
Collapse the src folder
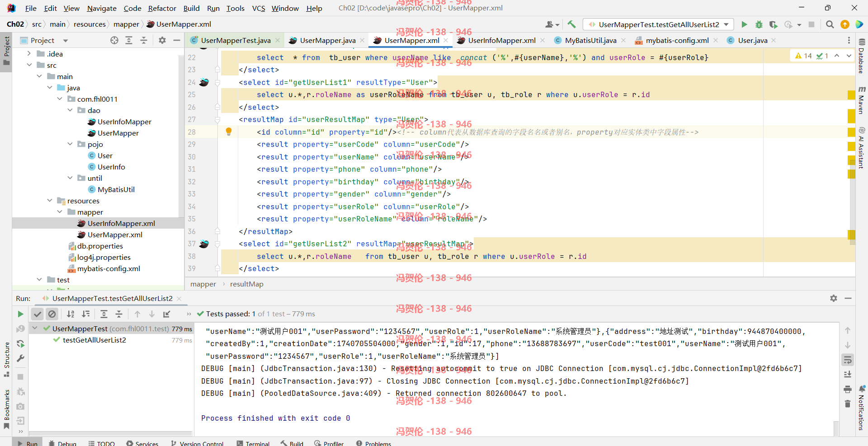pyautogui.click(x=29, y=65)
